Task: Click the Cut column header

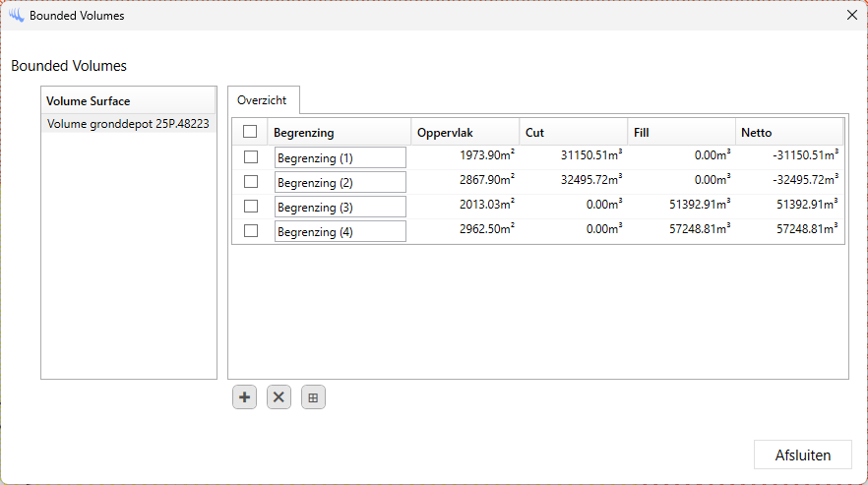Action: click(x=573, y=132)
